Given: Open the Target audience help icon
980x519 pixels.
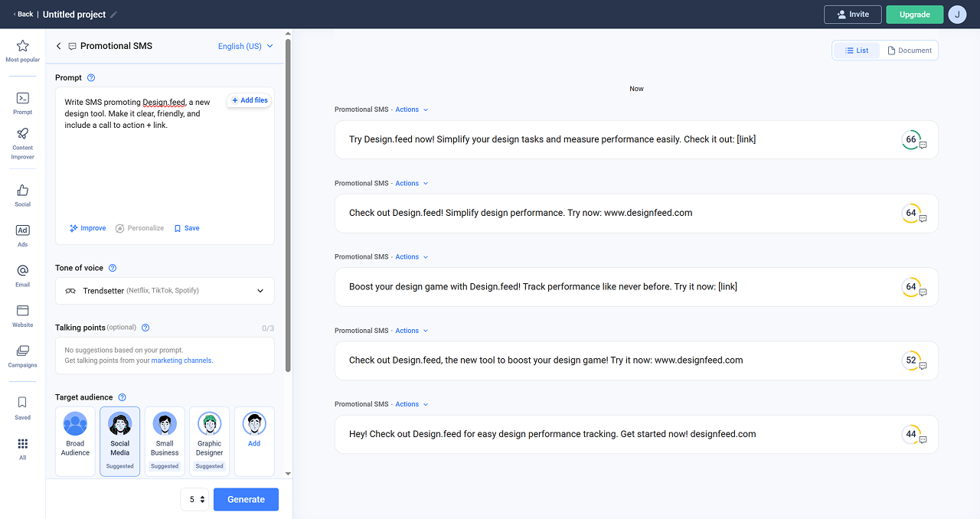Looking at the screenshot, I should coord(122,397).
